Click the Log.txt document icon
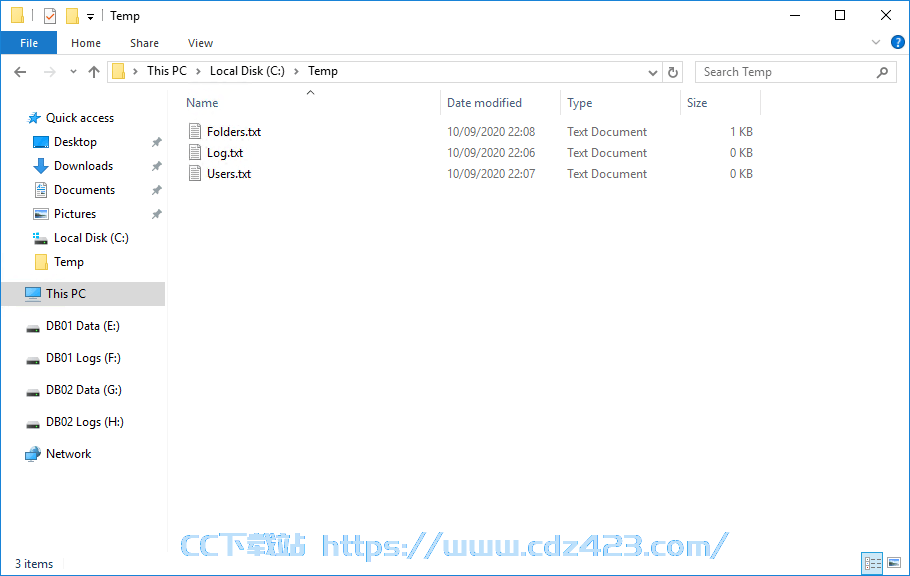The height and width of the screenshot is (576, 910). coord(195,152)
